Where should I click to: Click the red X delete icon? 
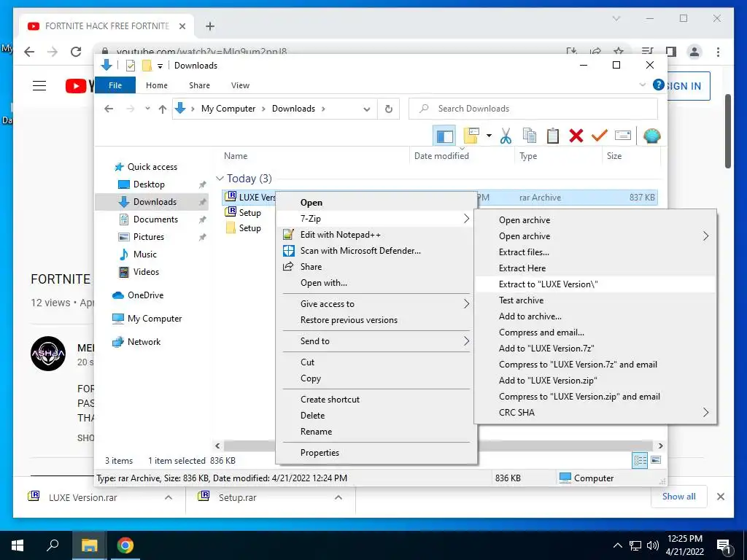pos(576,136)
